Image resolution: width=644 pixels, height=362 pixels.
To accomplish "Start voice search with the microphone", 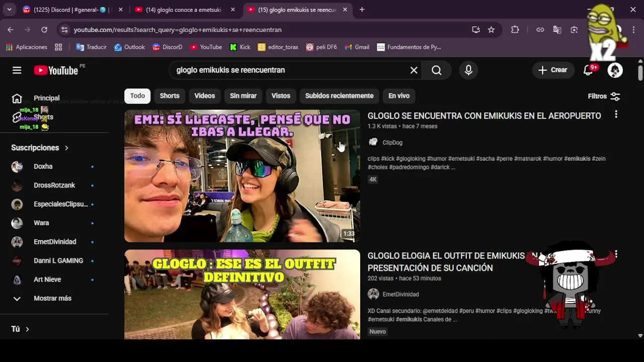I will click(468, 70).
